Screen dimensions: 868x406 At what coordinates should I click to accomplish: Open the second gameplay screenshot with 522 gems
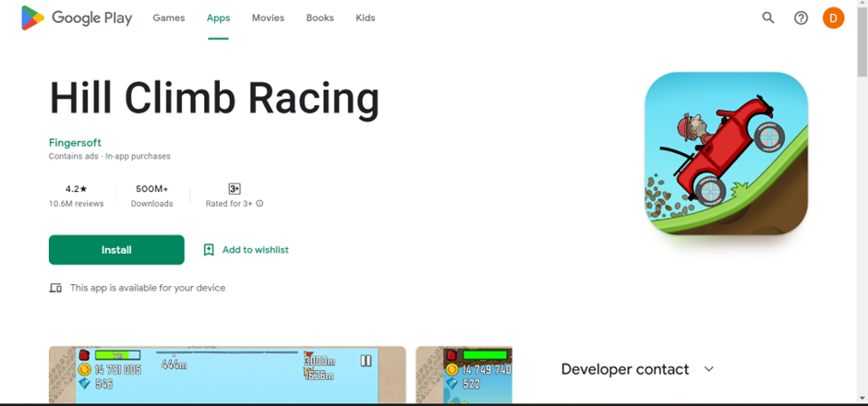(464, 375)
